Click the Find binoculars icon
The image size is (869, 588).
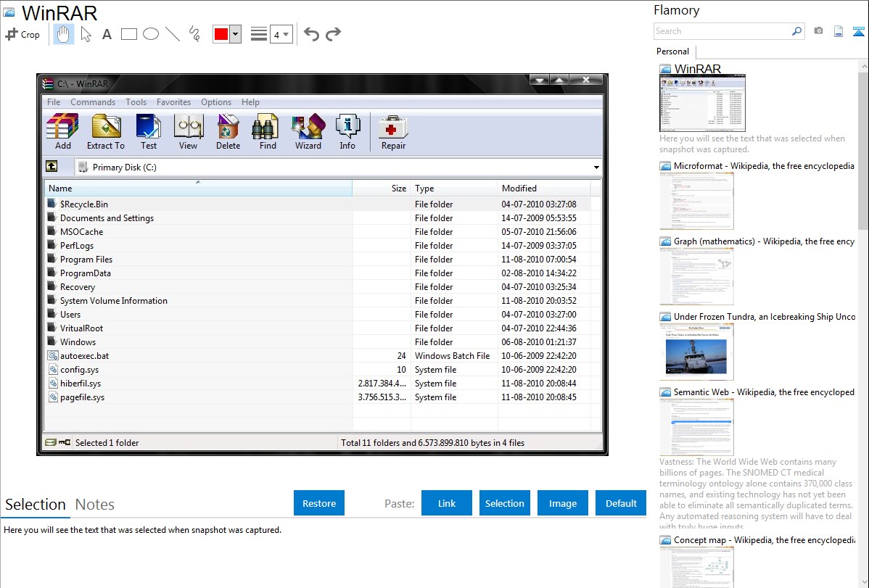tap(268, 132)
